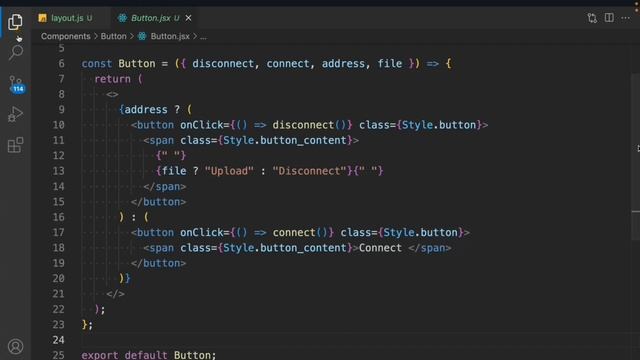This screenshot has height=360, width=640.
Task: Open the Search view in activity bar
Action: (x=16, y=52)
